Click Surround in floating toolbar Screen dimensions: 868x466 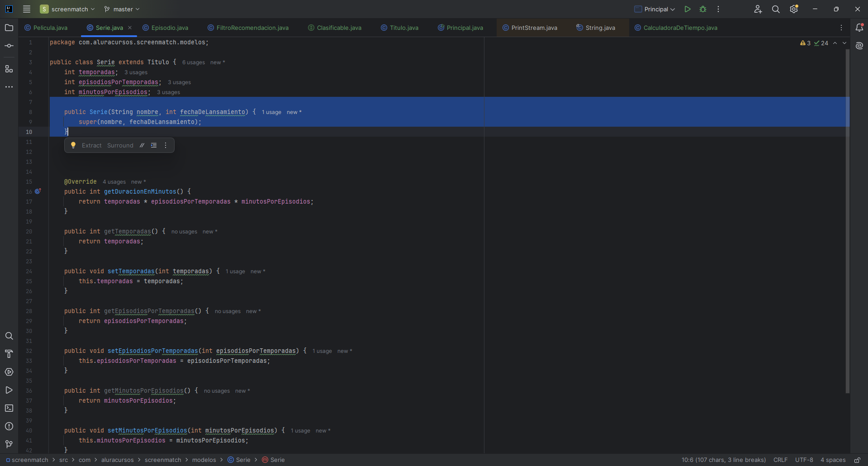click(120, 145)
